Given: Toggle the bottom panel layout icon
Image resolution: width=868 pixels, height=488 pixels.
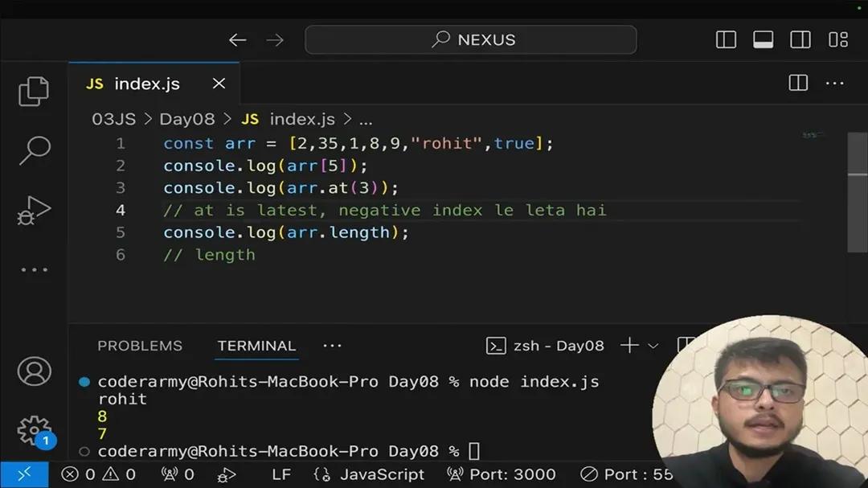Looking at the screenshot, I should 763,39.
